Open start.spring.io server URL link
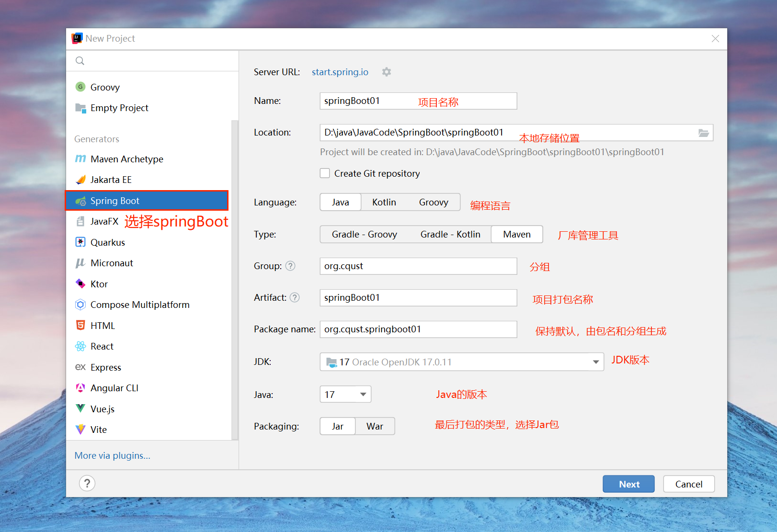777x532 pixels. (x=340, y=72)
